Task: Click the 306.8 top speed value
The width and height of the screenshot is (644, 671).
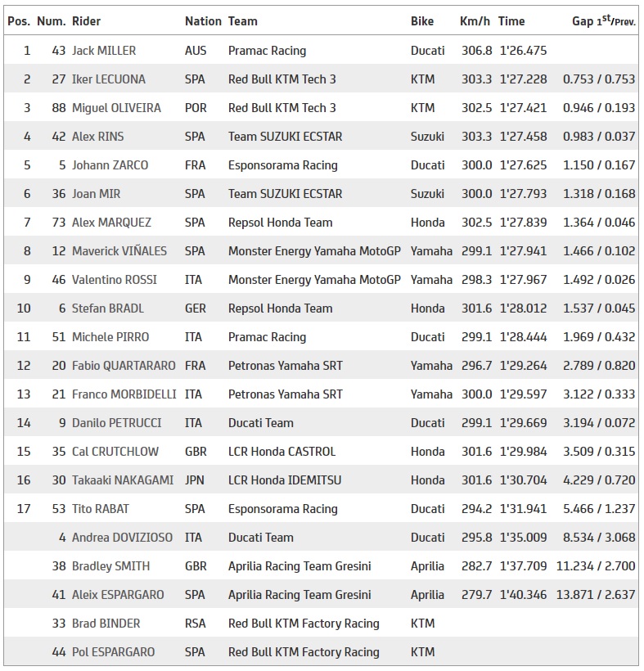Action: tap(476, 51)
